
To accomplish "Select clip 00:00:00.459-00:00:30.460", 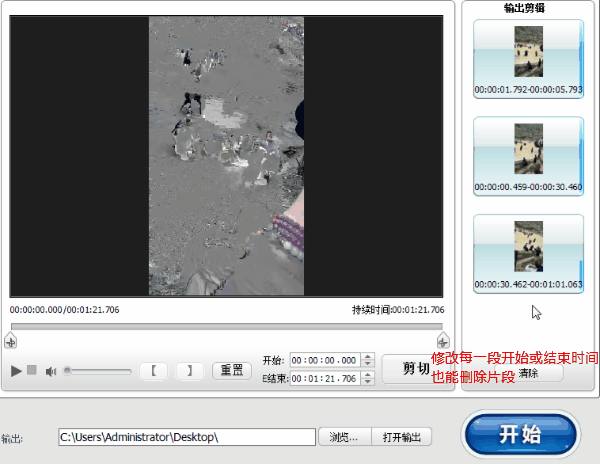I will coord(528,156).
